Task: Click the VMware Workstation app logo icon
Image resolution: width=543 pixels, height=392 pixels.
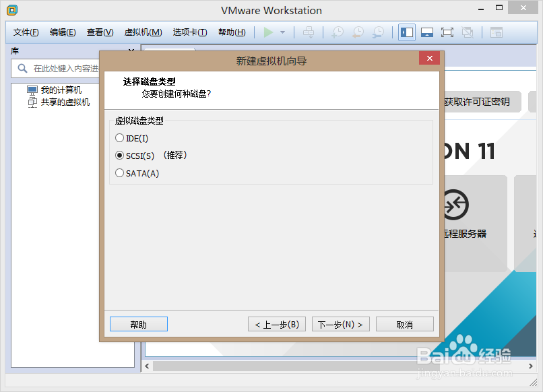Action: [12, 10]
